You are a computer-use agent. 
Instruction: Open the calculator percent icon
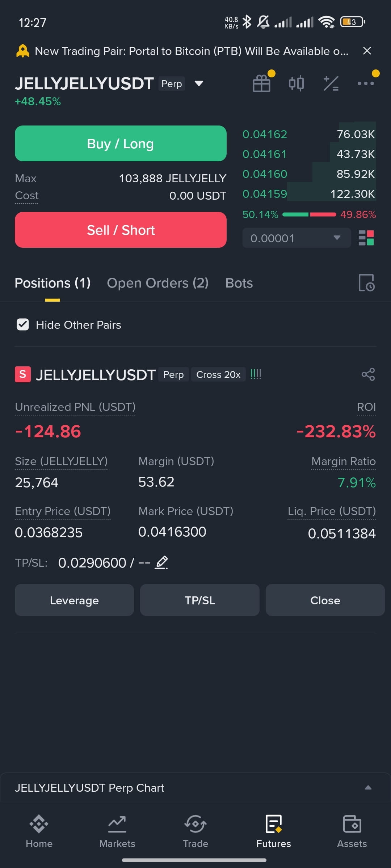[331, 83]
